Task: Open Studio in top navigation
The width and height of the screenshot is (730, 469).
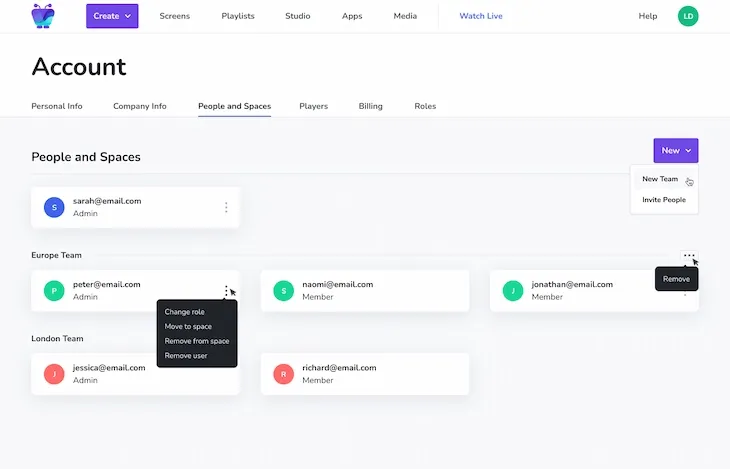Action: point(297,16)
